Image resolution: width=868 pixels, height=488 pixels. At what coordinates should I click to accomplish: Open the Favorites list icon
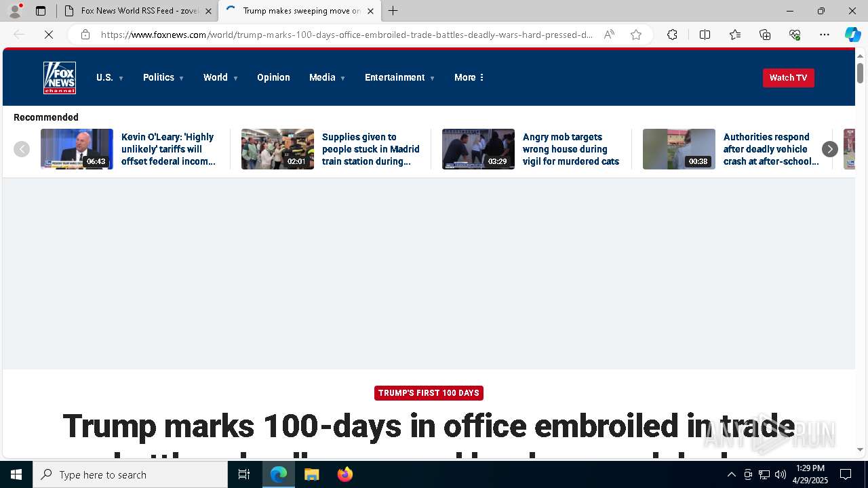coord(735,35)
